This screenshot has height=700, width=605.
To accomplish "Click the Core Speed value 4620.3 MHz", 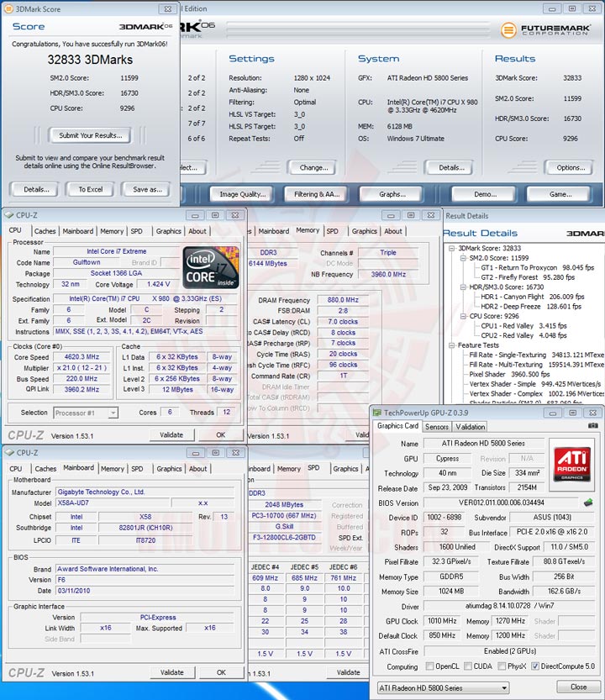I will [82, 357].
